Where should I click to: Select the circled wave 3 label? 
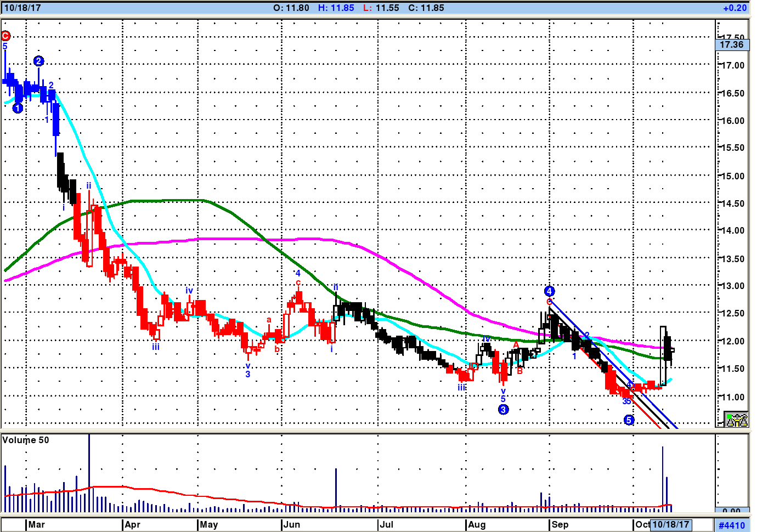point(503,409)
